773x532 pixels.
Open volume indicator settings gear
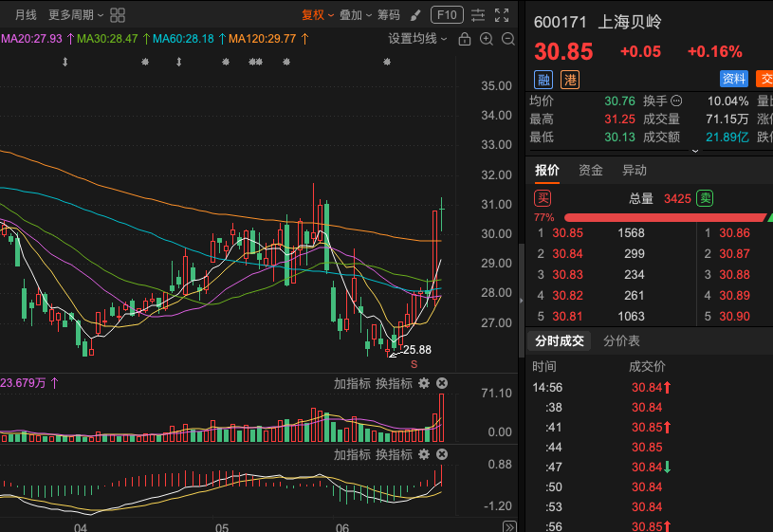(424, 384)
